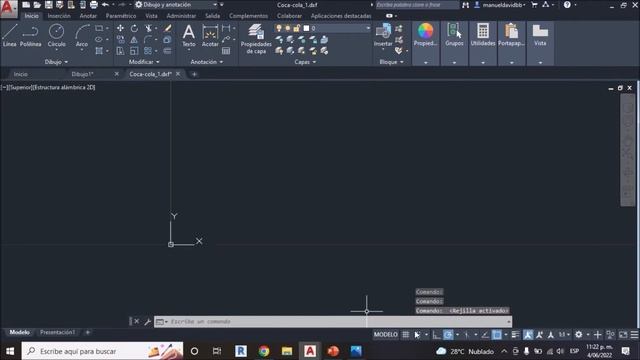The height and width of the screenshot is (360, 640).
Task: Add a new drawing tab with plus
Action: 194,74
